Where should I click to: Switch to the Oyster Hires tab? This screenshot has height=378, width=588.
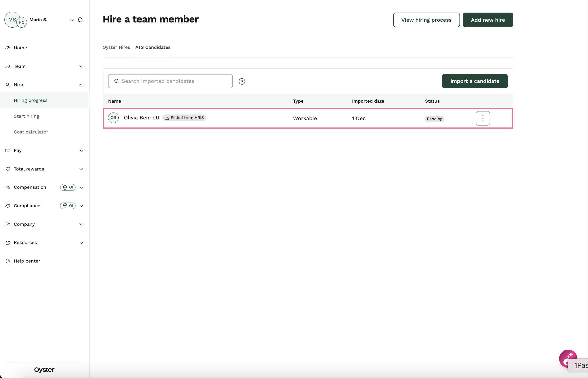pos(116,47)
